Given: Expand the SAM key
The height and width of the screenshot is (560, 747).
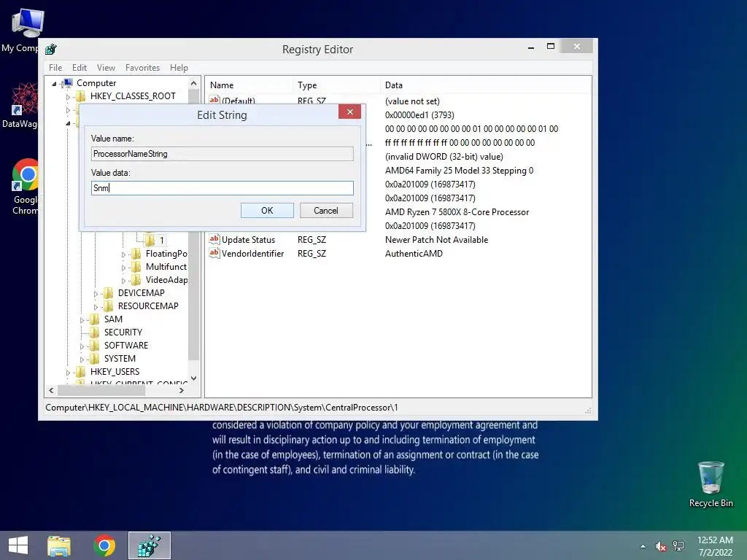Looking at the screenshot, I should (82, 320).
